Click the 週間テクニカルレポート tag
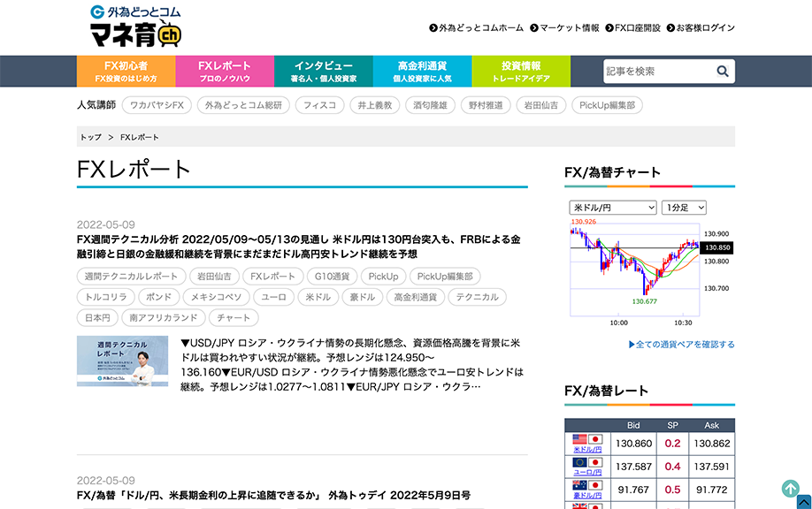The width and height of the screenshot is (812, 509). (131, 277)
